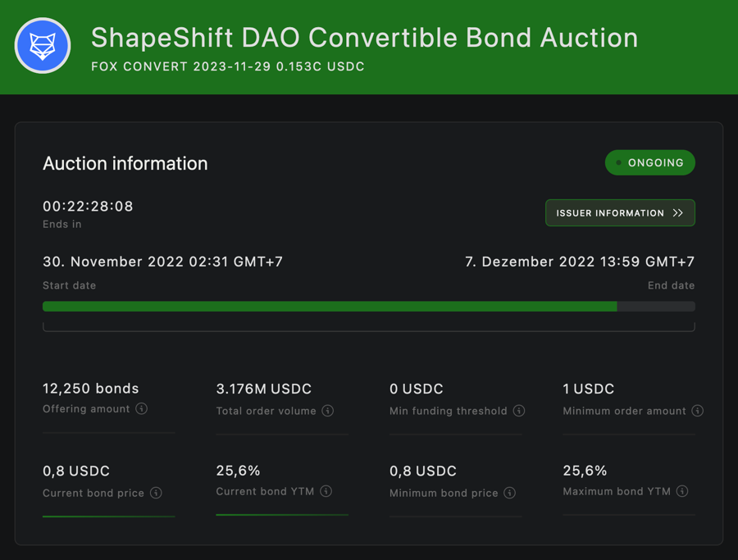Screen dimensions: 738x560
Task: Click the countdown timer 00:22:28:08
Action: 88,206
